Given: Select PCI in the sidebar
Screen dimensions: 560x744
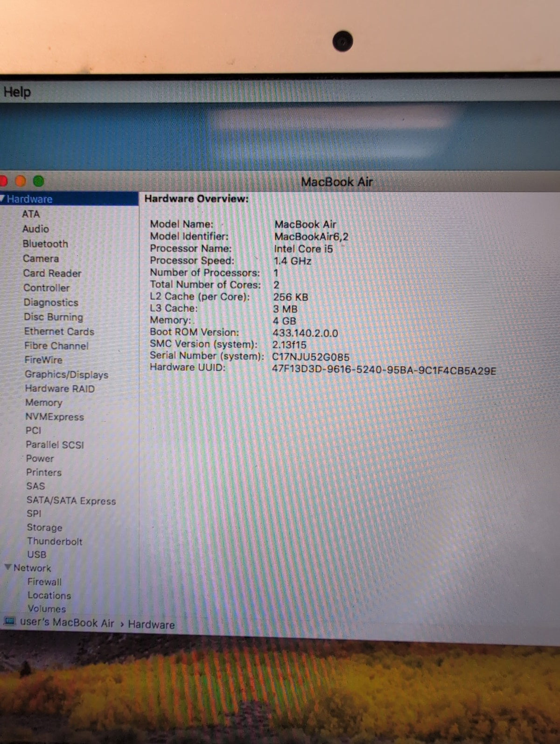Looking at the screenshot, I should point(33,431).
